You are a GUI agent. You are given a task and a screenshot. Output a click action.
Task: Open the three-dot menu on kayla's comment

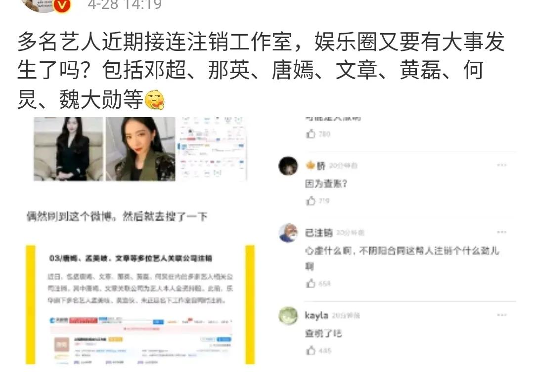(502, 315)
